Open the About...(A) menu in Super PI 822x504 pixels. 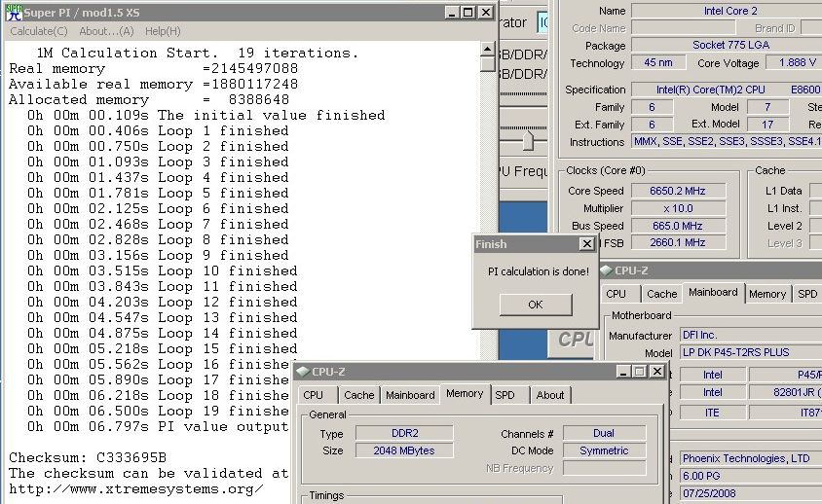107,31
